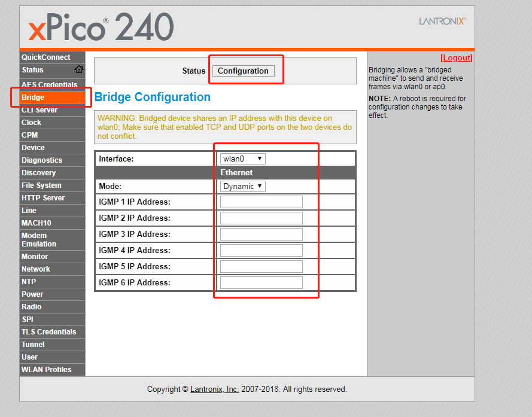The image size is (532, 417).
Task: Open the Monitor page
Action: coord(52,257)
